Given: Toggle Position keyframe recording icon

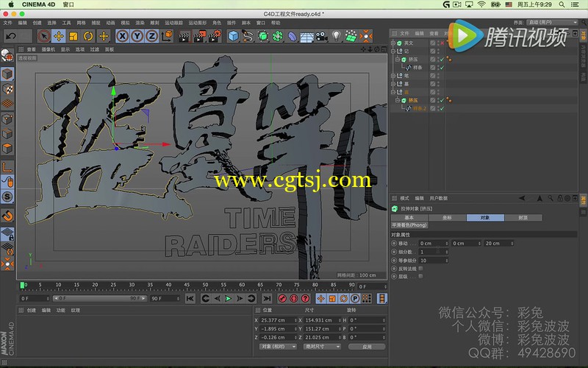Looking at the screenshot, I should pos(320,299).
